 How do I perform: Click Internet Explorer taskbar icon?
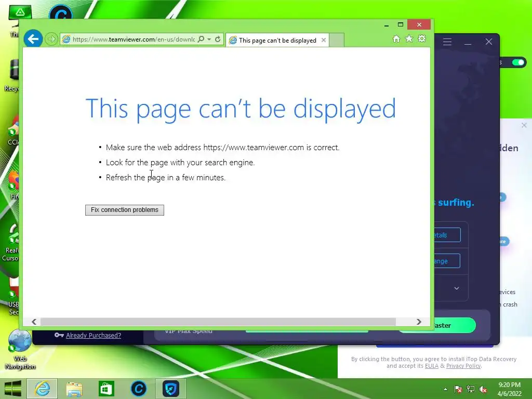click(42, 389)
